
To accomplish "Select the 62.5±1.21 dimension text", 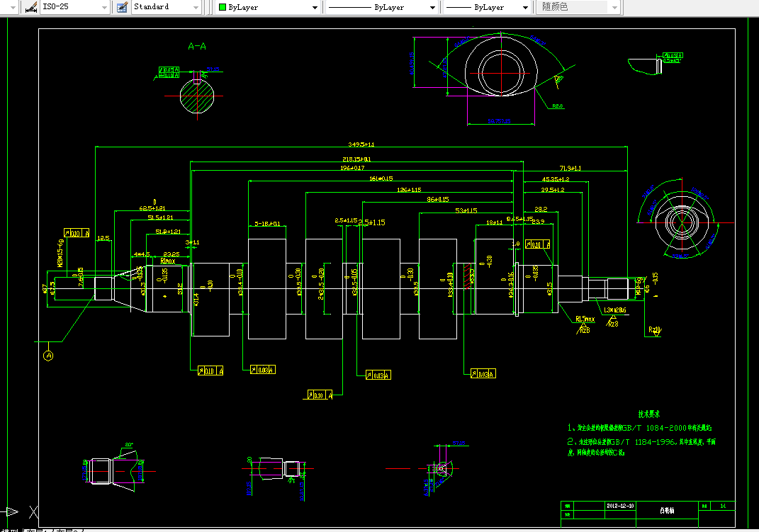I will (x=152, y=208).
